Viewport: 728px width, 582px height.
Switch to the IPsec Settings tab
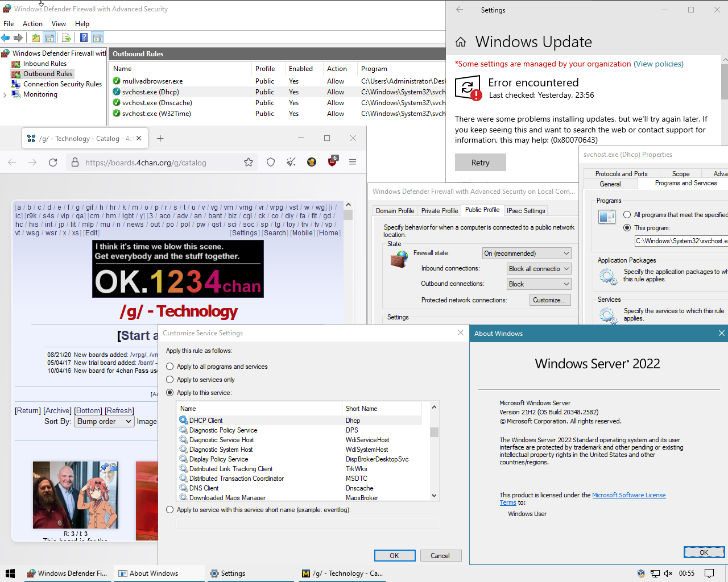tap(526, 211)
